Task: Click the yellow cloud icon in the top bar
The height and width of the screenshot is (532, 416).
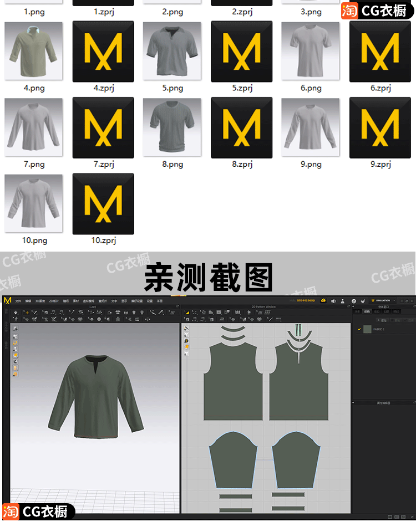Action: pos(323,300)
